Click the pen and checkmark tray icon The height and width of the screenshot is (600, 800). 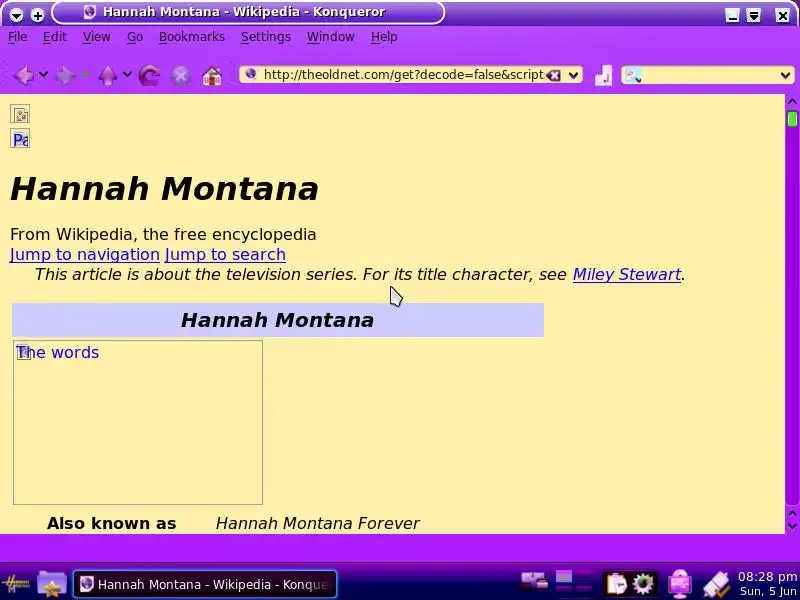tap(716, 584)
